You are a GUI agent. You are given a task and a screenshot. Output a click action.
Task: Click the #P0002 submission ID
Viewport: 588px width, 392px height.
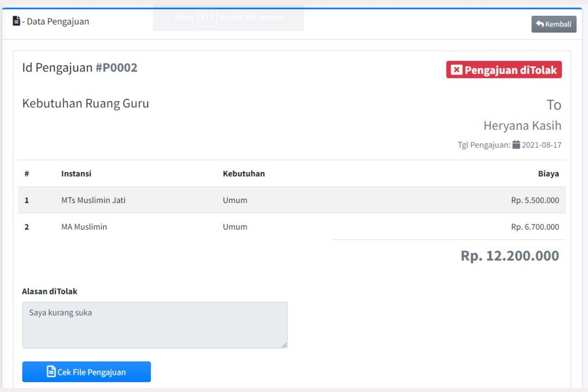coord(116,68)
